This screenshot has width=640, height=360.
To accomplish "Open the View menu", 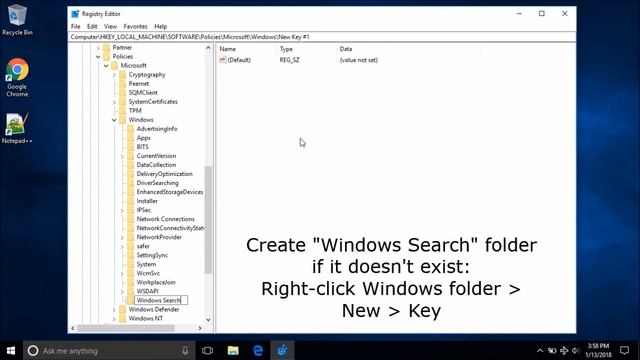I will [x=110, y=27].
